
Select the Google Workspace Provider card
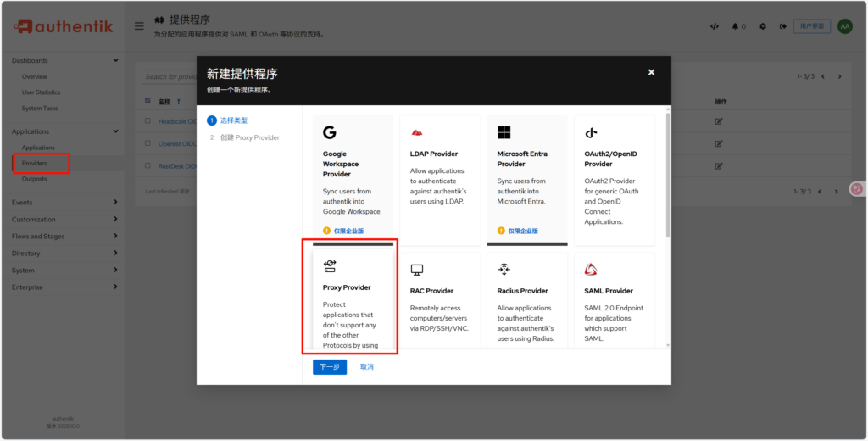click(353, 180)
